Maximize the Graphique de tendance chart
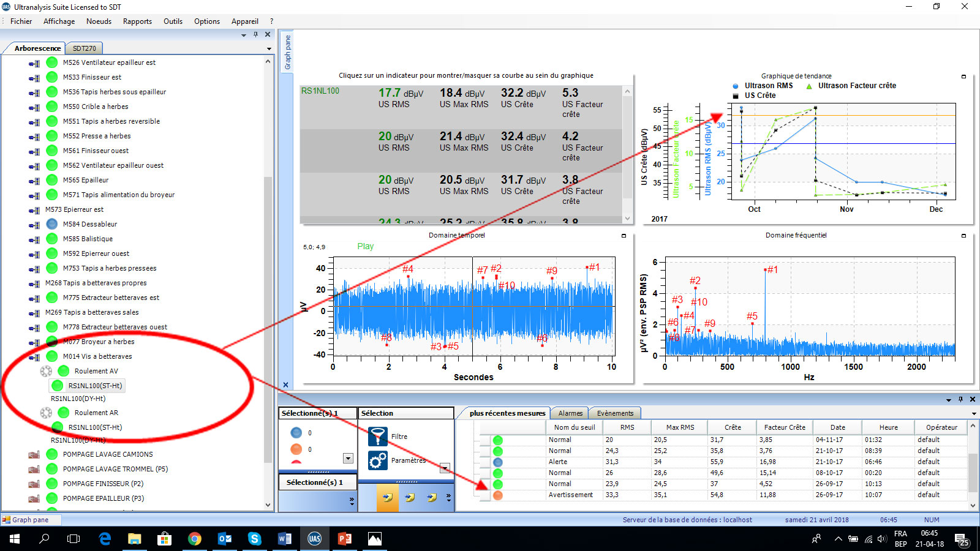Image resolution: width=980 pixels, height=551 pixels. click(963, 77)
